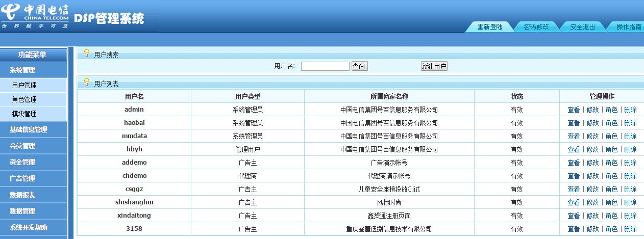This screenshot has width=644, height=239.
Task: Click the 安全退出 tab
Action: click(x=583, y=27)
